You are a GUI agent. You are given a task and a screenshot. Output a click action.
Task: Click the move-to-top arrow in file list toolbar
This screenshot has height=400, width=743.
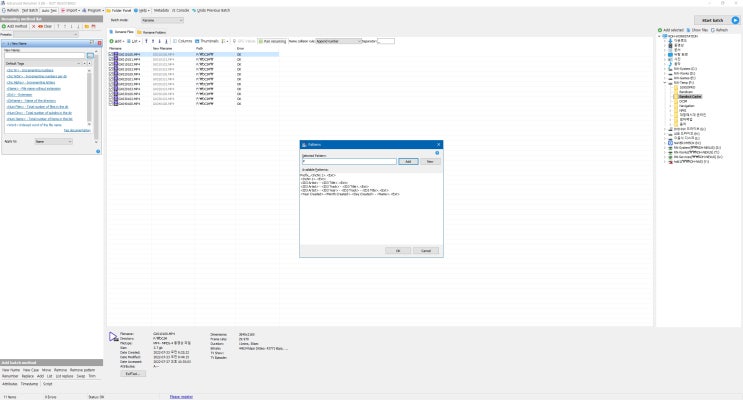tap(146, 41)
